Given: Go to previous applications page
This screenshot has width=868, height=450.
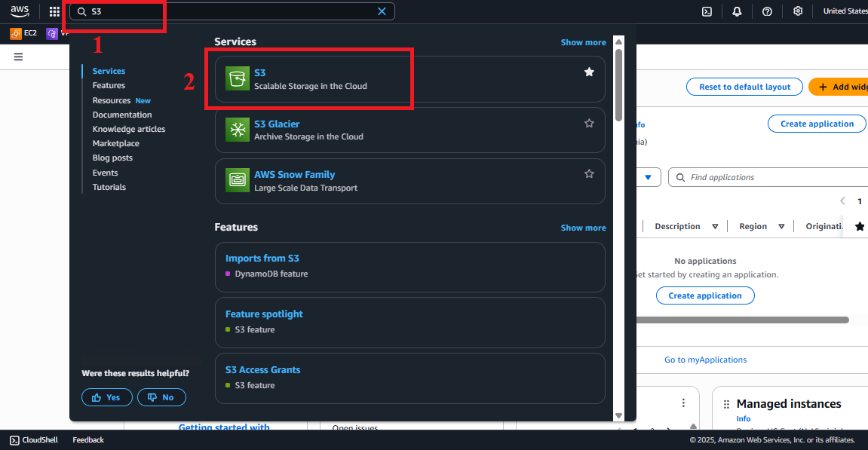Looking at the screenshot, I should coord(842,201).
